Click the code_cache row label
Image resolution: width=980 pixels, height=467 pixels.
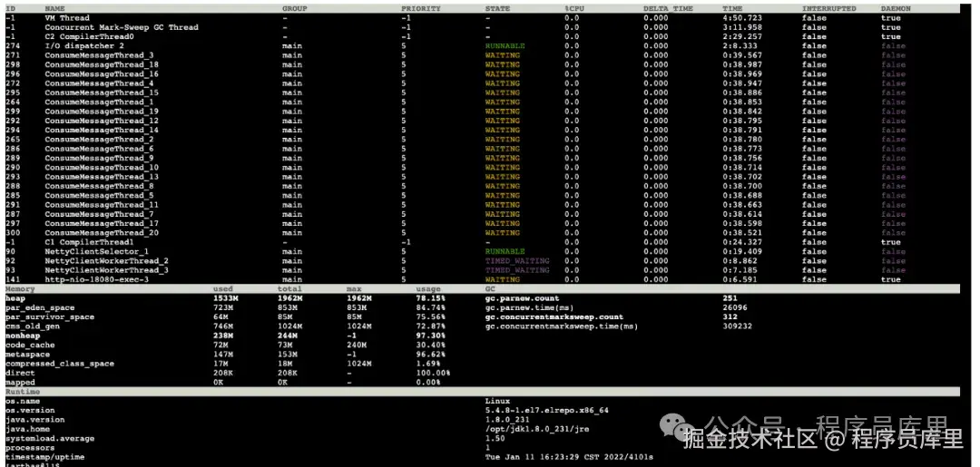pyautogui.click(x=30, y=345)
